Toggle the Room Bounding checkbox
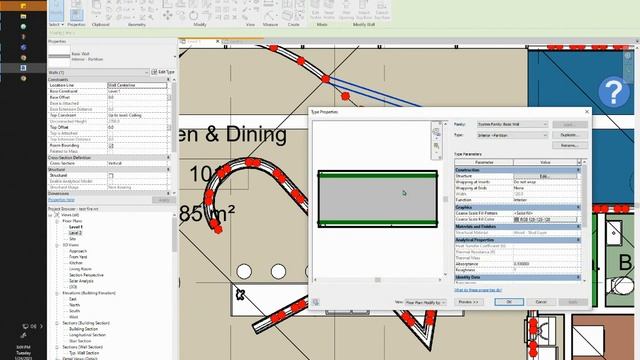The width and height of the screenshot is (640, 360). coord(111,145)
